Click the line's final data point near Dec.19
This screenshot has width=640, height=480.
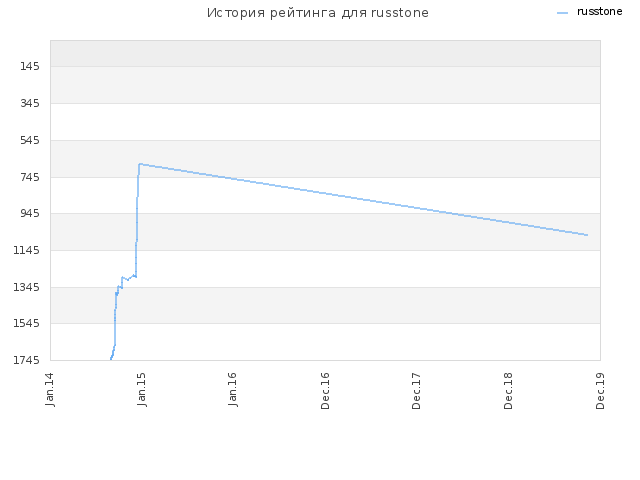pyautogui.click(x=587, y=235)
